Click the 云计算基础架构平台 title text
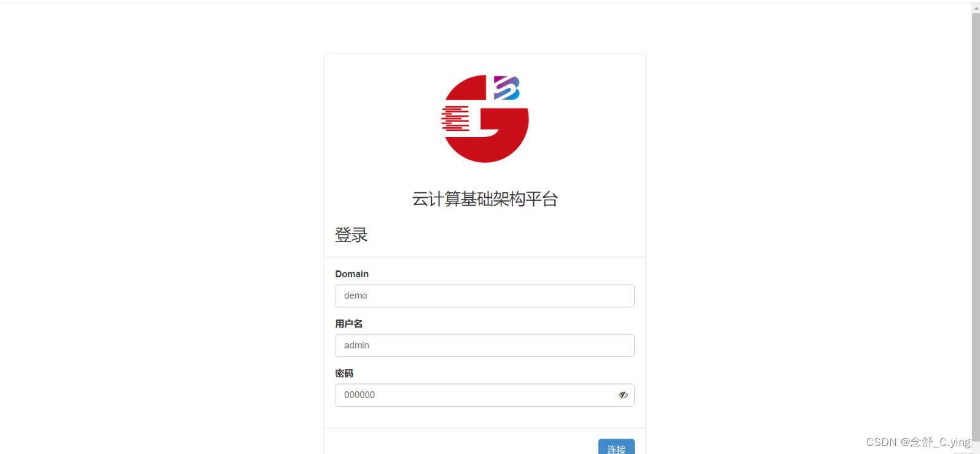This screenshot has width=980, height=454. click(x=485, y=199)
